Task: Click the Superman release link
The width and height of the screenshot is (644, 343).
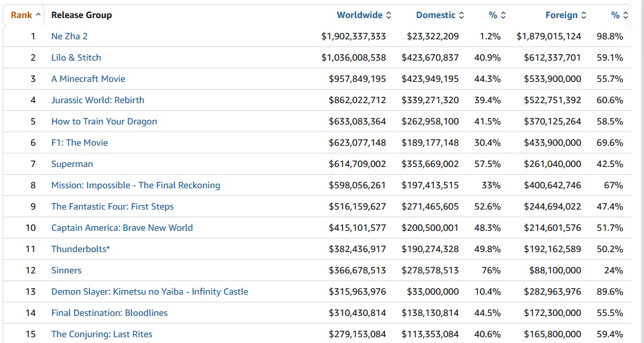Action: point(72,164)
